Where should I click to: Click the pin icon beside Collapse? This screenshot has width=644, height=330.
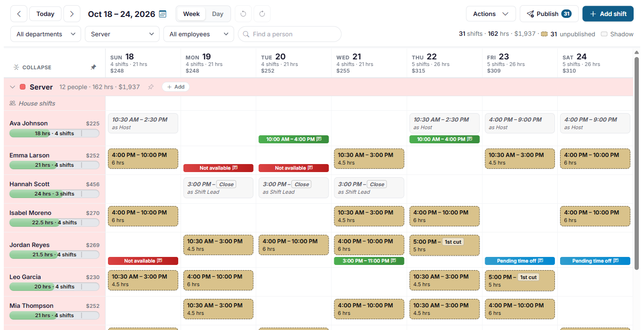click(x=93, y=67)
